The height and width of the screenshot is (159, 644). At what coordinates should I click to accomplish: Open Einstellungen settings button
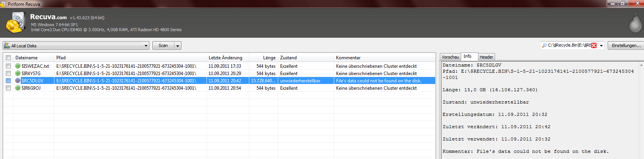coord(626,45)
